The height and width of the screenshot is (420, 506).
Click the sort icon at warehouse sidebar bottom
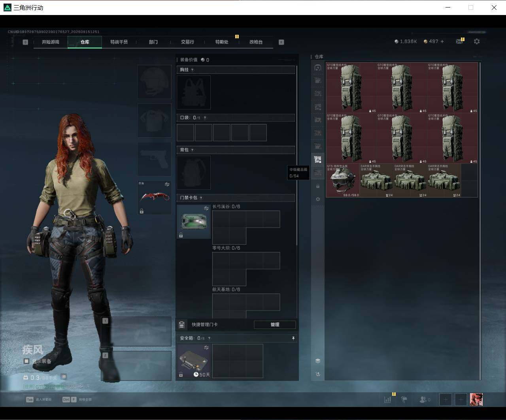pos(318,374)
